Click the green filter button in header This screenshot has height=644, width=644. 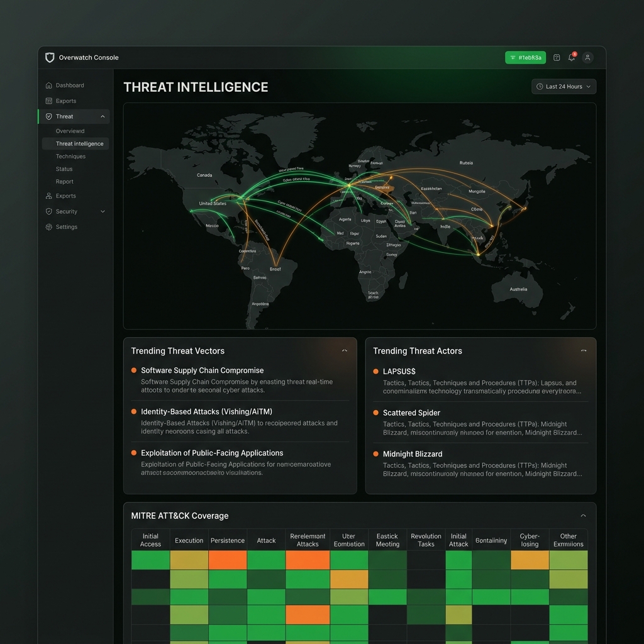525,57
